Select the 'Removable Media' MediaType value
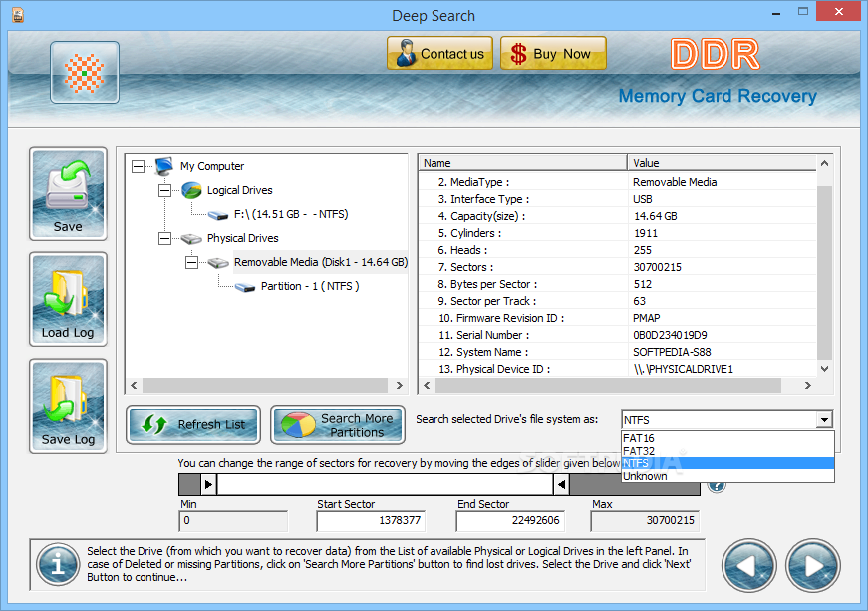 pyautogui.click(x=675, y=182)
